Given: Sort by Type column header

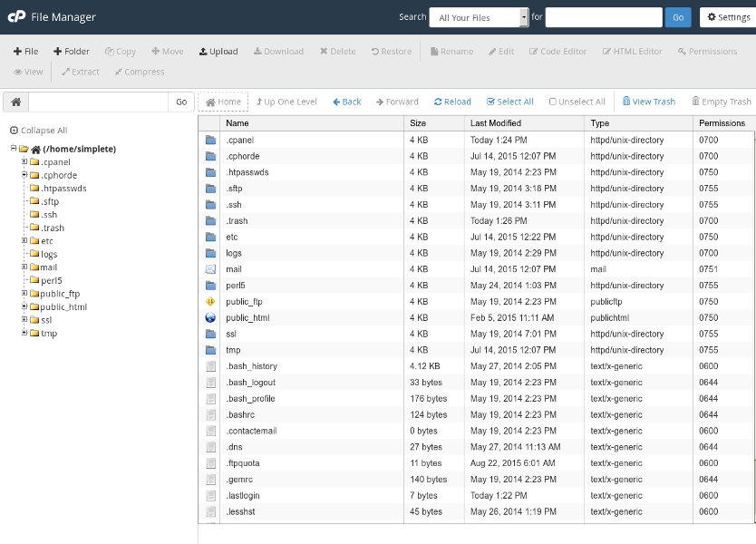Looking at the screenshot, I should click(x=638, y=123).
